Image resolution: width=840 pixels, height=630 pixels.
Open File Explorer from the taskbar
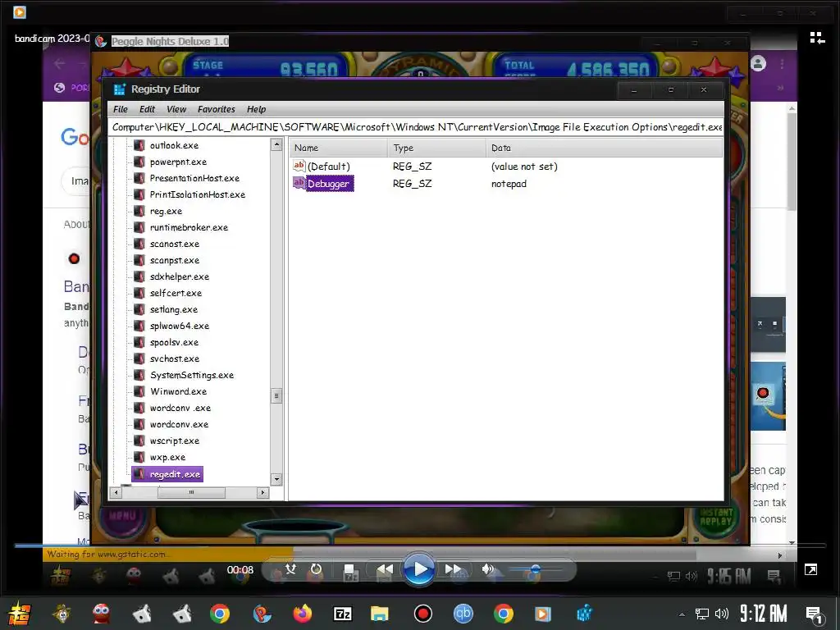tap(379, 614)
